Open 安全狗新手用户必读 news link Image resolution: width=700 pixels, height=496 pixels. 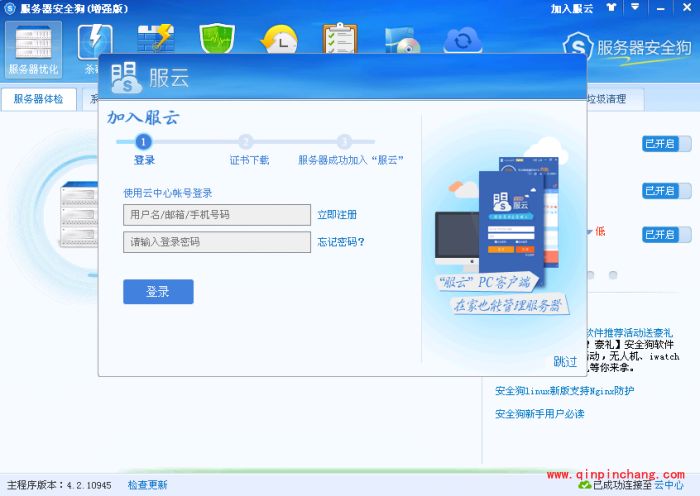540,414
